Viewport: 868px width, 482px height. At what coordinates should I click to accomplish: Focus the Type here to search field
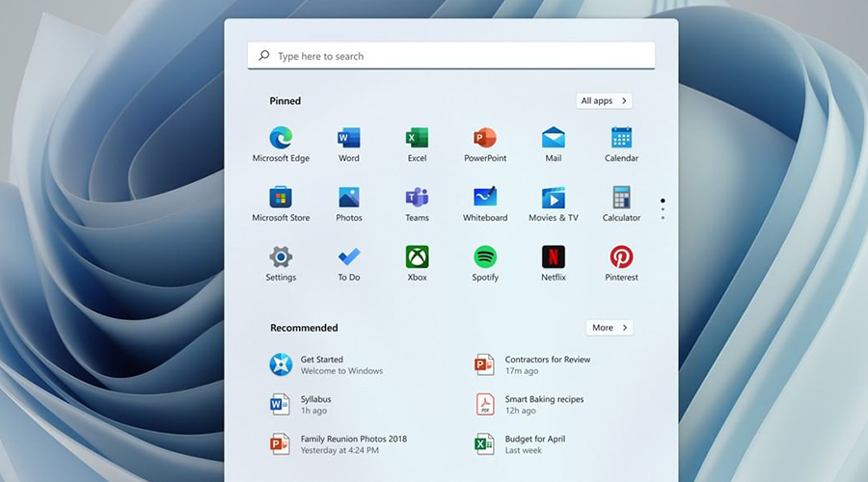pyautogui.click(x=451, y=56)
